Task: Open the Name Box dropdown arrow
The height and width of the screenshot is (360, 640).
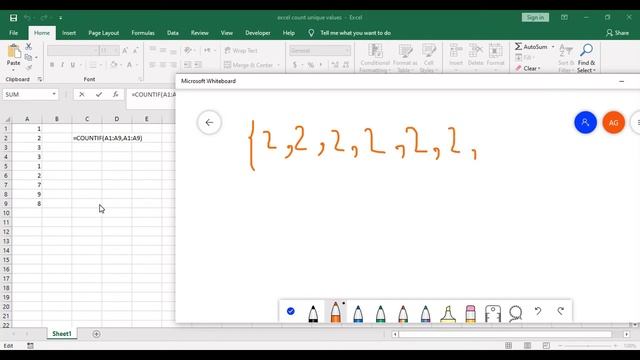Action: coord(54,94)
